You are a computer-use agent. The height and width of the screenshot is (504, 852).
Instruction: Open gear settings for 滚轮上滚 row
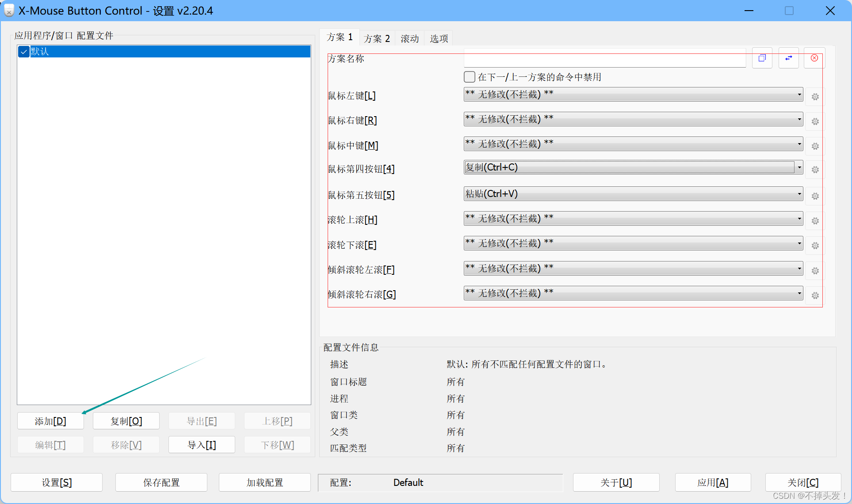[815, 221]
